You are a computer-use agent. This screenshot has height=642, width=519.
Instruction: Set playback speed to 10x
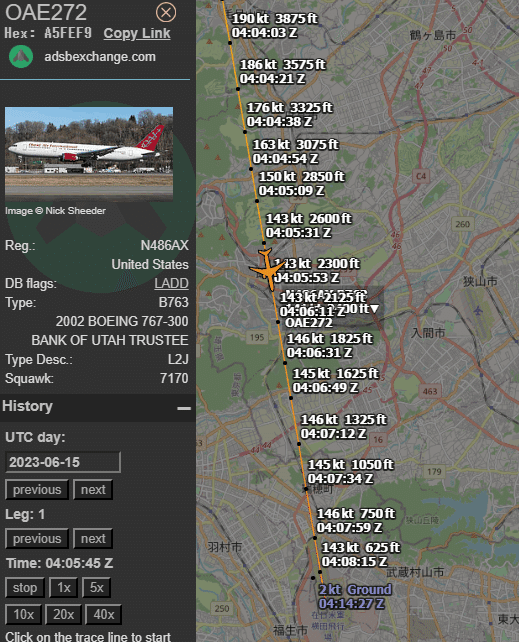click(x=23, y=615)
